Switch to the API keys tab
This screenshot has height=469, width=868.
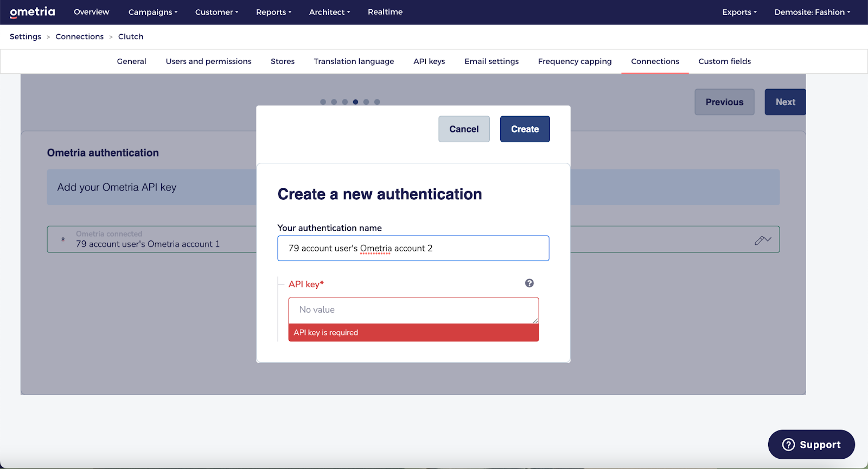pos(429,61)
